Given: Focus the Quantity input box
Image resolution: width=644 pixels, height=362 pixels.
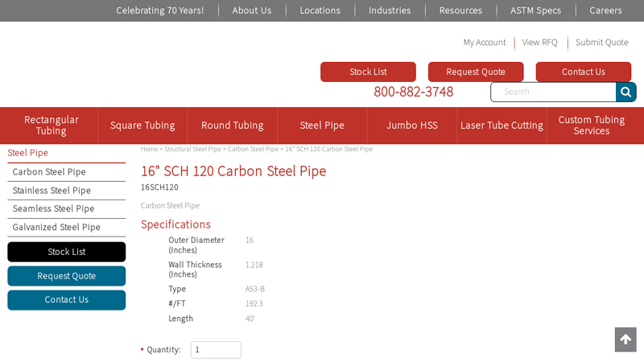Looking at the screenshot, I should 216,350.
